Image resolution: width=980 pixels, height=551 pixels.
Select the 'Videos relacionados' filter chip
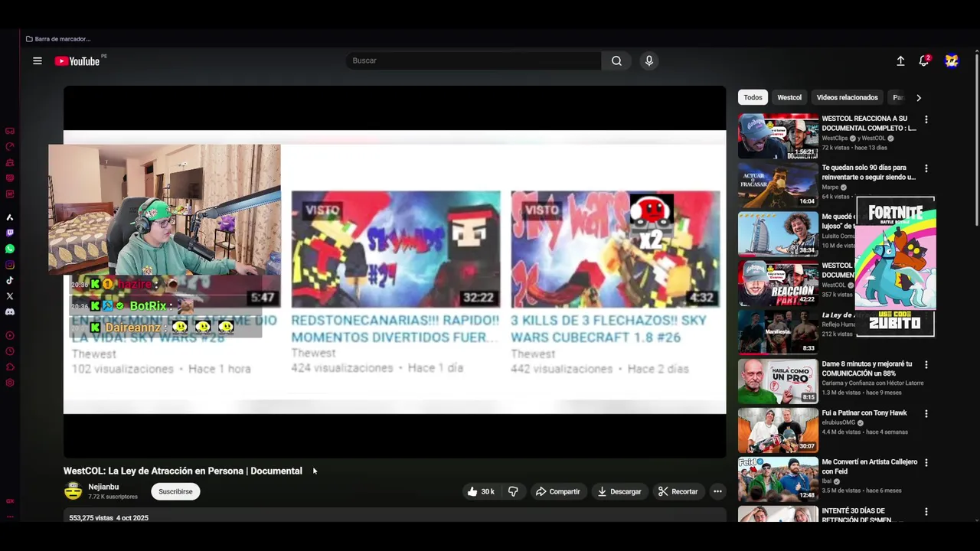coord(847,98)
